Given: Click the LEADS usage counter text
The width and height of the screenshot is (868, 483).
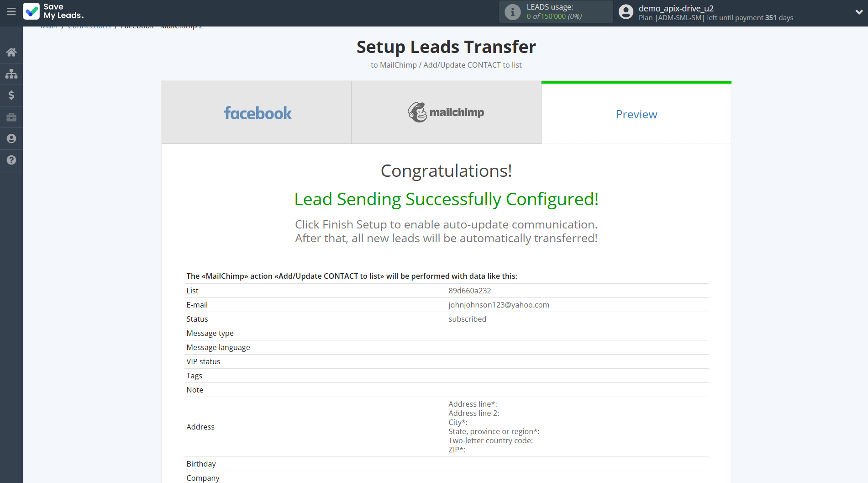Looking at the screenshot, I should pos(554,16).
